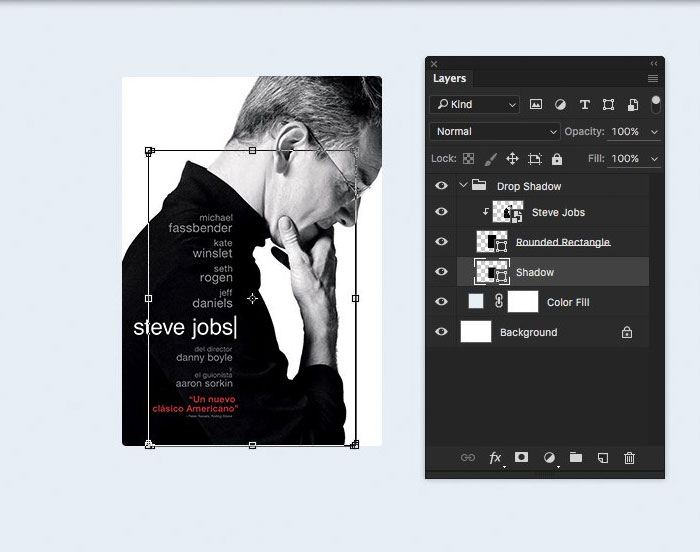
Task: Click the bottom-middle transform handle
Action: coord(252,445)
